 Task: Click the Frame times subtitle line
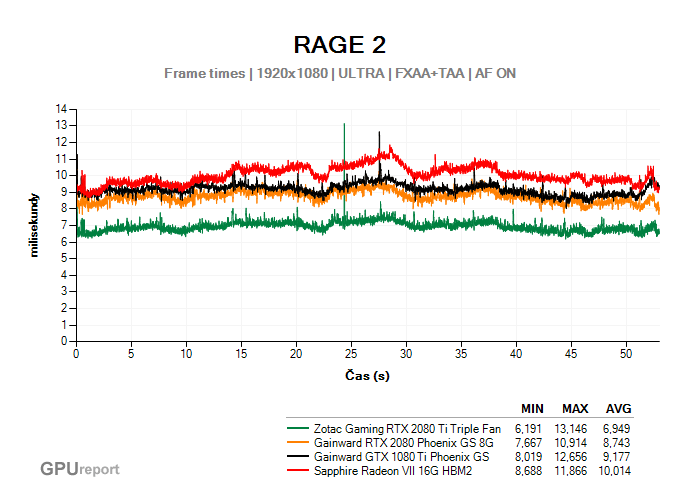click(x=340, y=73)
